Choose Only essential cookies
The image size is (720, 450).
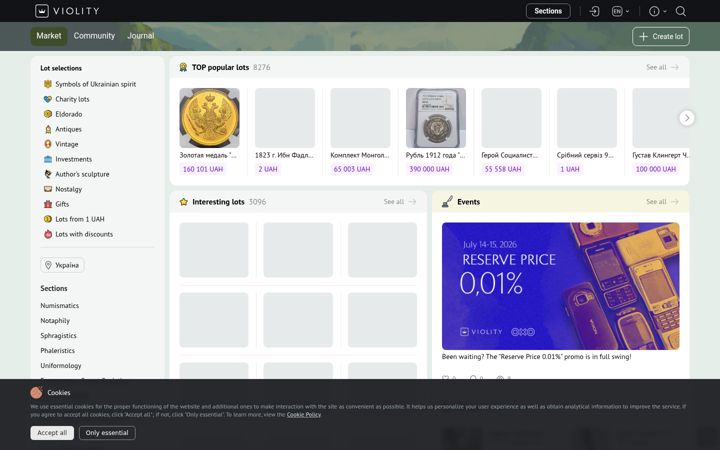point(107,433)
